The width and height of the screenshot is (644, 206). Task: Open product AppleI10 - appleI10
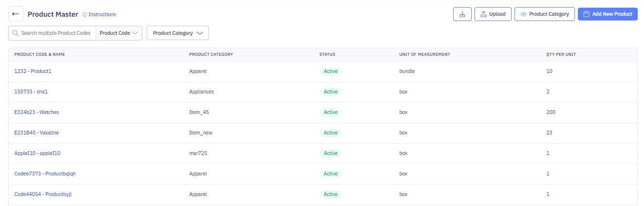(37, 154)
